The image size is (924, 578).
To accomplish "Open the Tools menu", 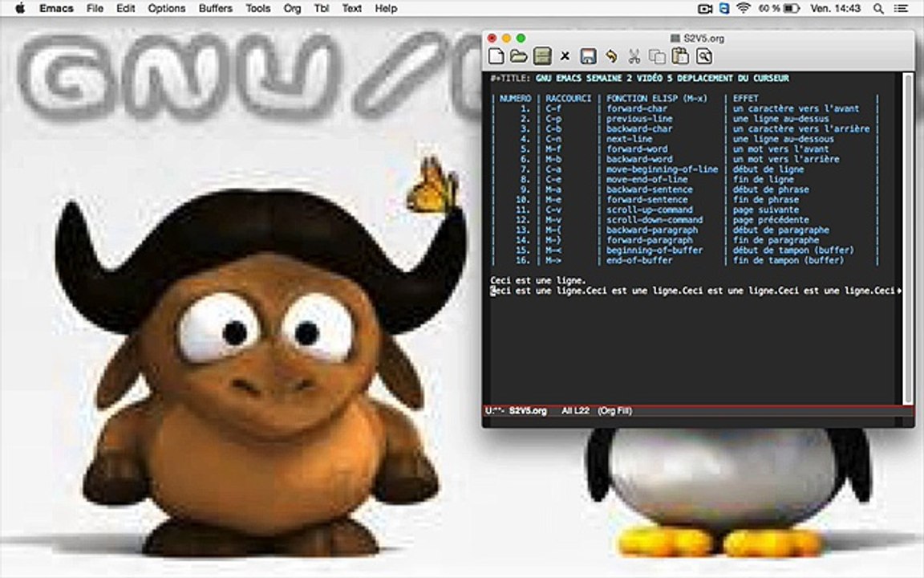I will (258, 8).
